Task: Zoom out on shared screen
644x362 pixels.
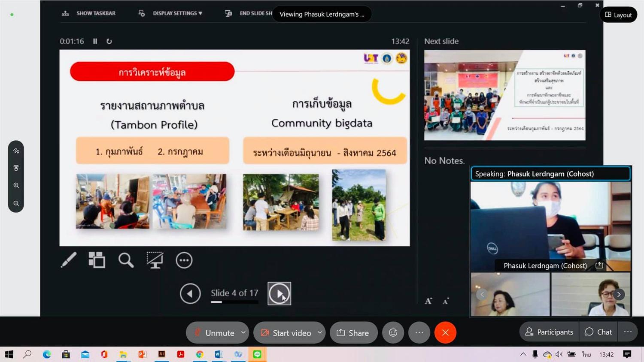Action: [16, 203]
